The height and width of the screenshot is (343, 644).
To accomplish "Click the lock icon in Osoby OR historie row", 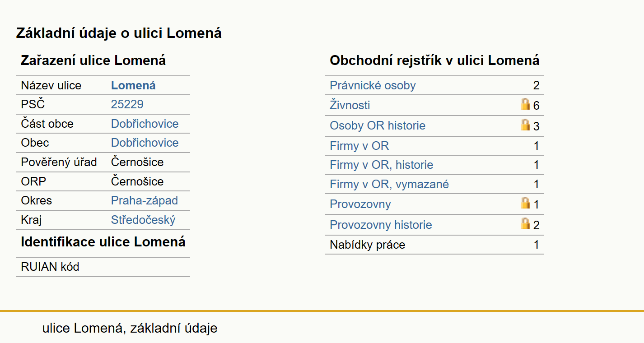I will [525, 125].
